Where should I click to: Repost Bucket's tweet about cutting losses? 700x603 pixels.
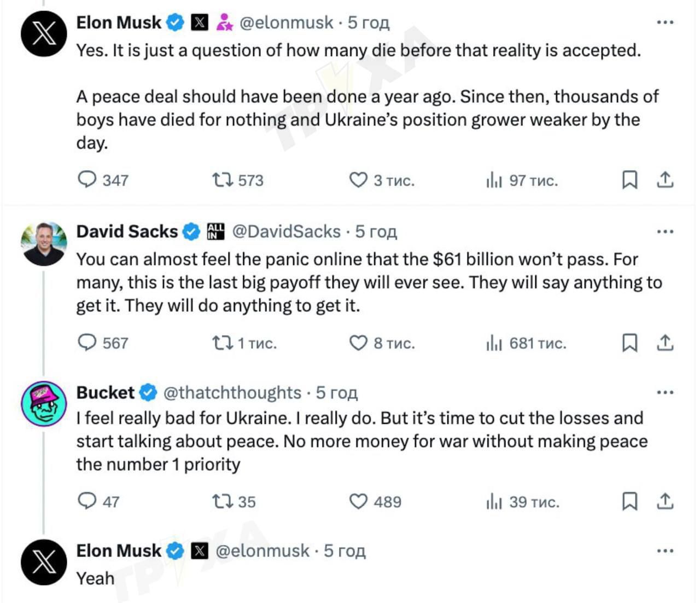[x=222, y=501]
